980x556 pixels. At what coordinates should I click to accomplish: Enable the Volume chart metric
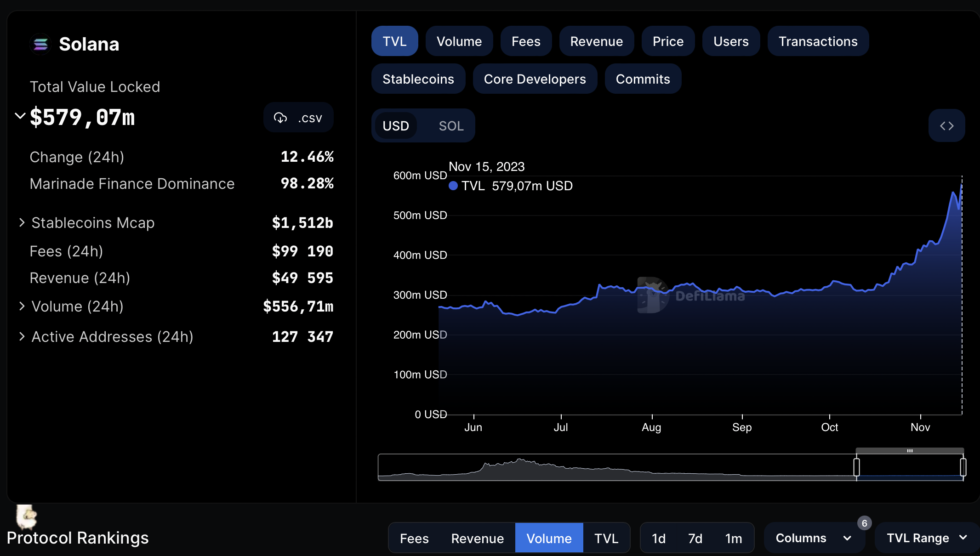tap(459, 41)
